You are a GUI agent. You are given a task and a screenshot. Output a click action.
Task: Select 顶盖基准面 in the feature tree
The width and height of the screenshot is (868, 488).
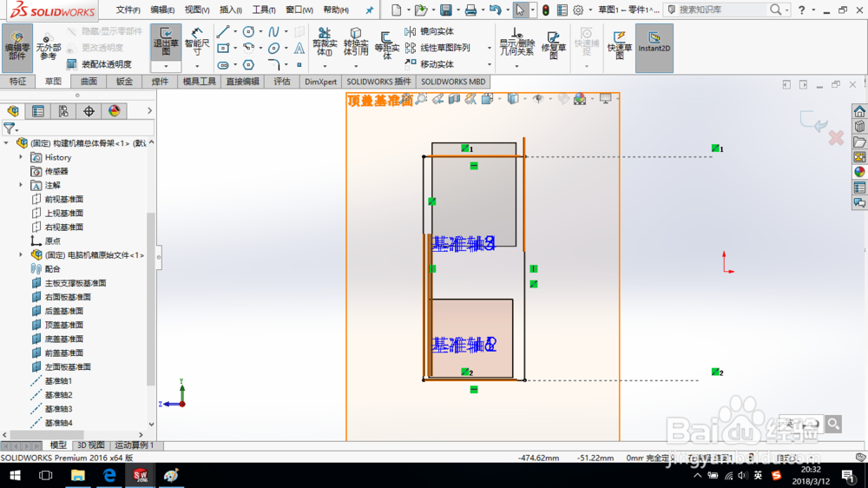(63, 325)
